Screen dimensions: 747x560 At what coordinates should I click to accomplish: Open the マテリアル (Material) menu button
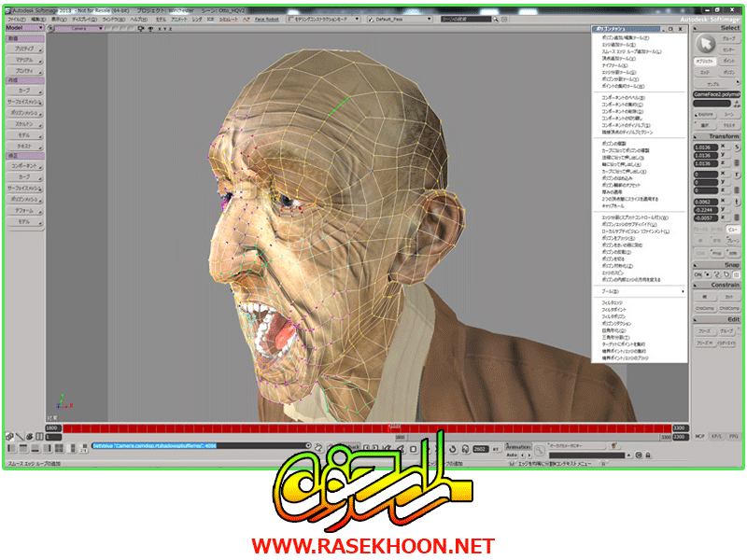click(x=25, y=60)
